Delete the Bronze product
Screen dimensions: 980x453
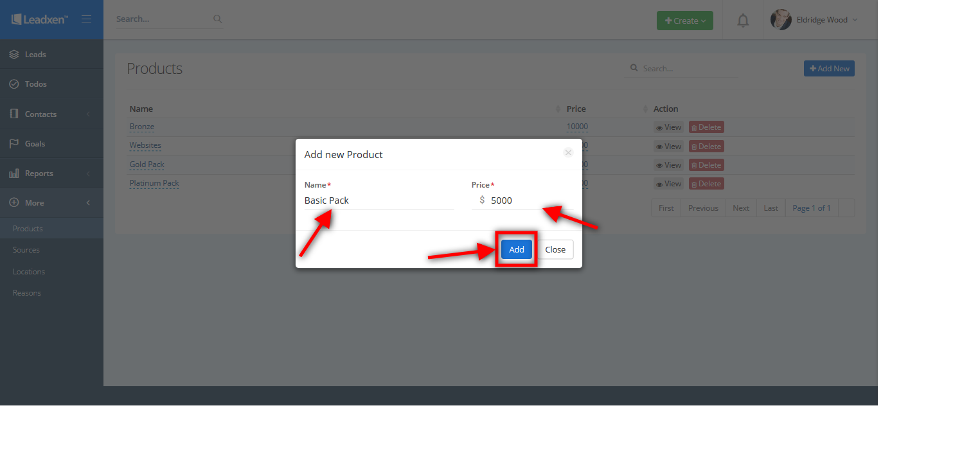pos(706,127)
